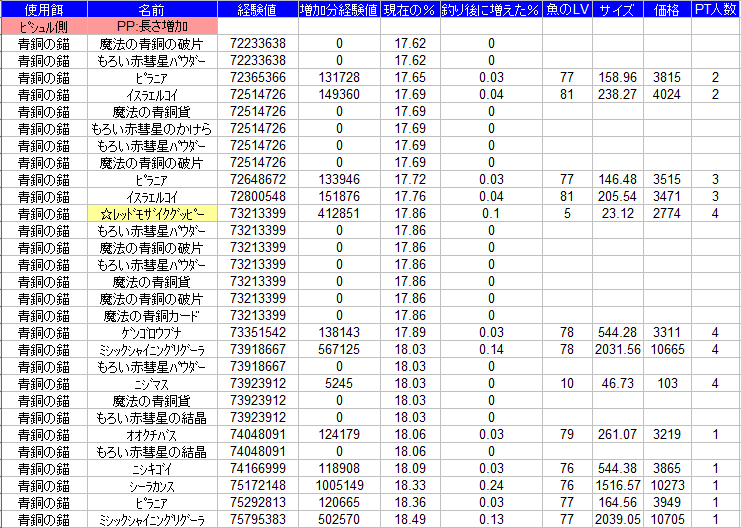Click the yellow highlighted ☆レッドモザイクグッピー cell
This screenshot has width=741, height=528.
click(152, 214)
